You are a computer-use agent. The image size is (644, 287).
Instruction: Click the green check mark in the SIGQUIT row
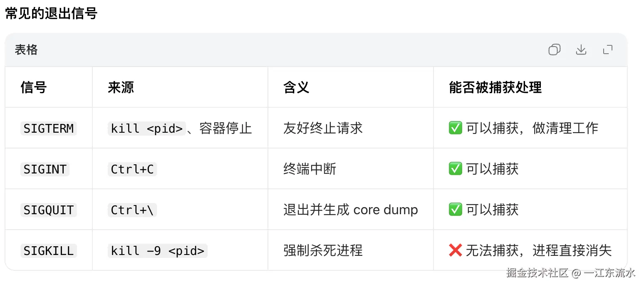coord(456,210)
